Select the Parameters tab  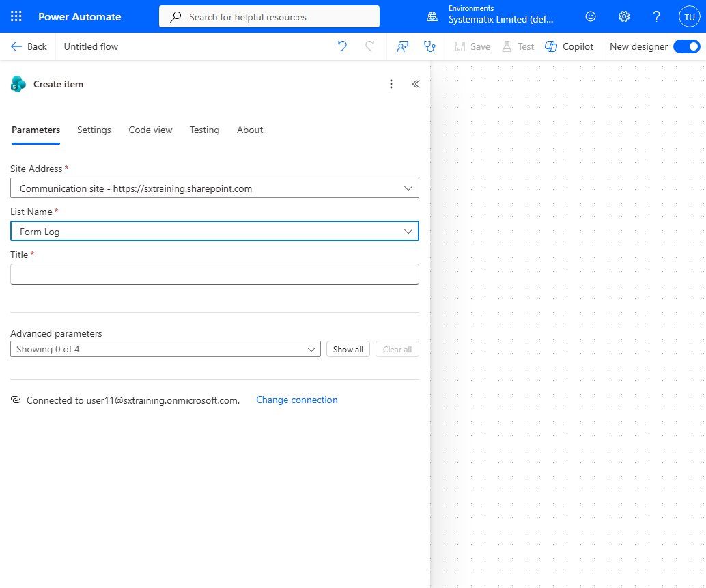pyautogui.click(x=36, y=130)
